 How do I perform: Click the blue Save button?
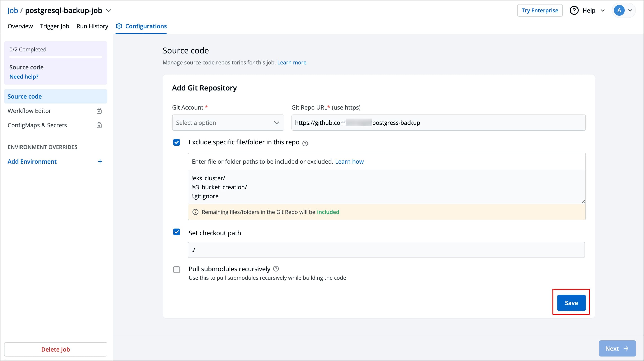[571, 303]
